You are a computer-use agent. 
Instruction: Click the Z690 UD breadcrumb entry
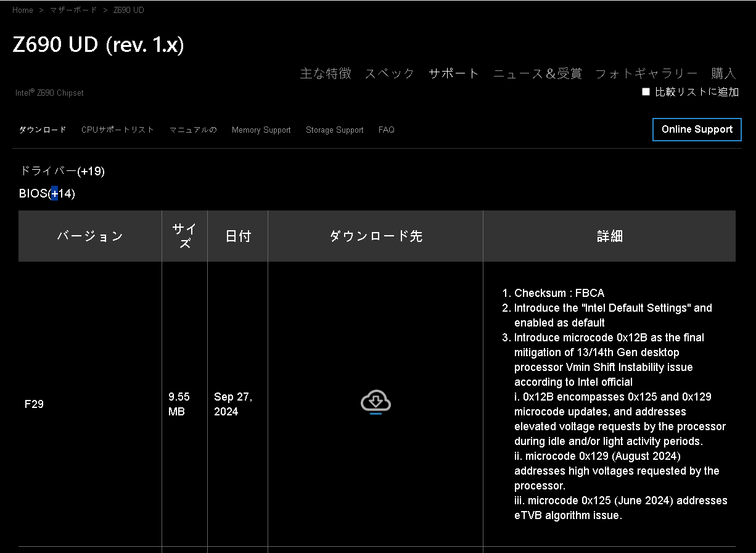128,10
